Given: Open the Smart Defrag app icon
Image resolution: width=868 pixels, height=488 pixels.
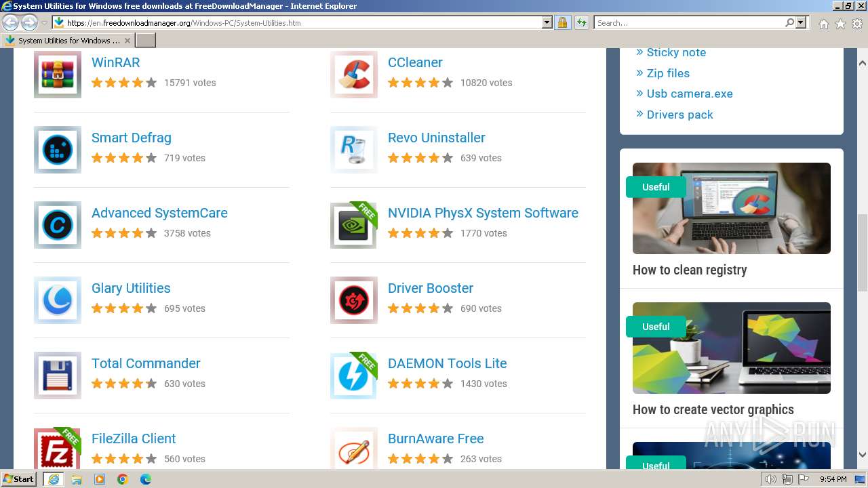Looking at the screenshot, I should [x=58, y=150].
